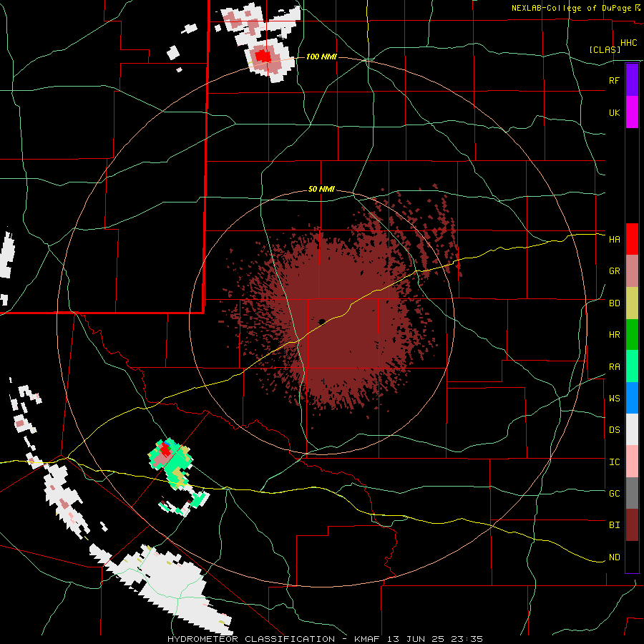Click the GR salmon legend swatch
The width and height of the screenshot is (644, 644).
tap(632, 270)
